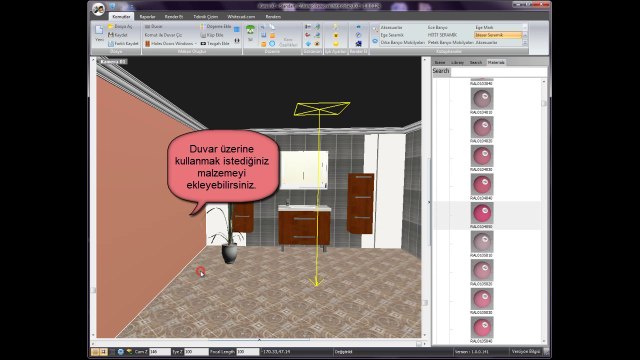Open the Render Et ribbon tab

click(x=174, y=17)
